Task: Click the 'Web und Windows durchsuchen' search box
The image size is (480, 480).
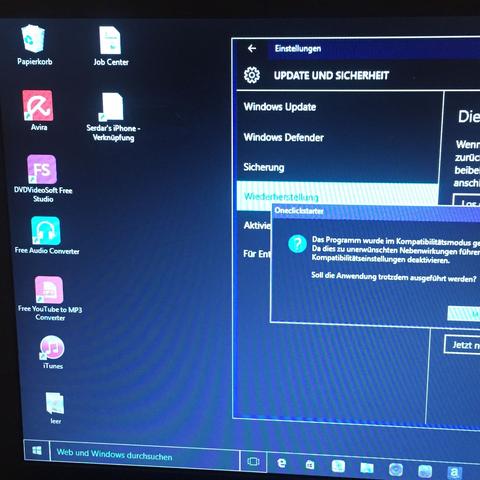Action: (144, 455)
